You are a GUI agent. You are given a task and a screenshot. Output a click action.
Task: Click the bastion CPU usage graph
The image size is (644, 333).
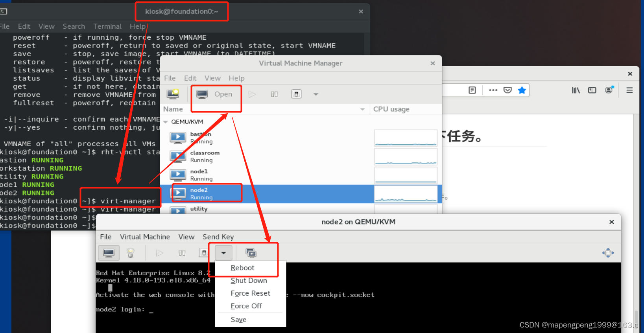coord(406,138)
